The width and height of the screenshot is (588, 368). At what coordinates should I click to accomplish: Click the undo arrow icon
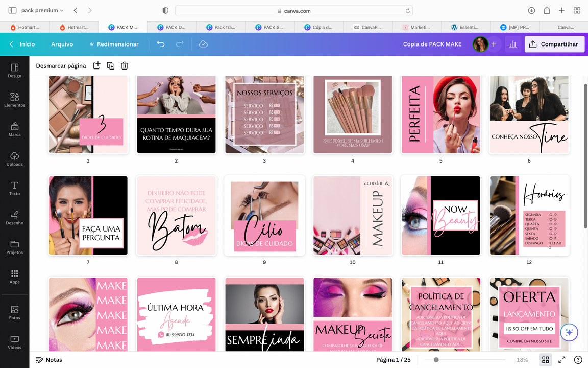click(x=161, y=44)
